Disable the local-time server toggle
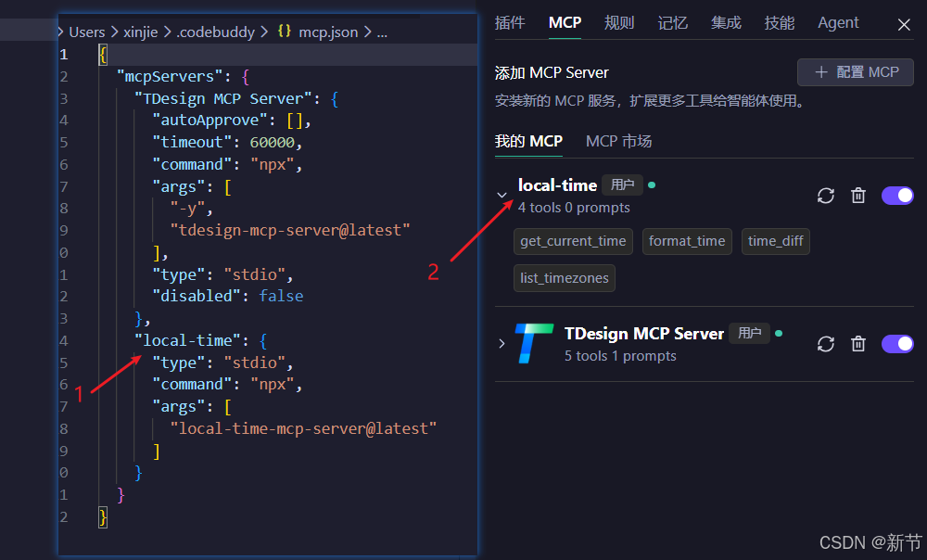The height and width of the screenshot is (560, 927). click(x=897, y=196)
